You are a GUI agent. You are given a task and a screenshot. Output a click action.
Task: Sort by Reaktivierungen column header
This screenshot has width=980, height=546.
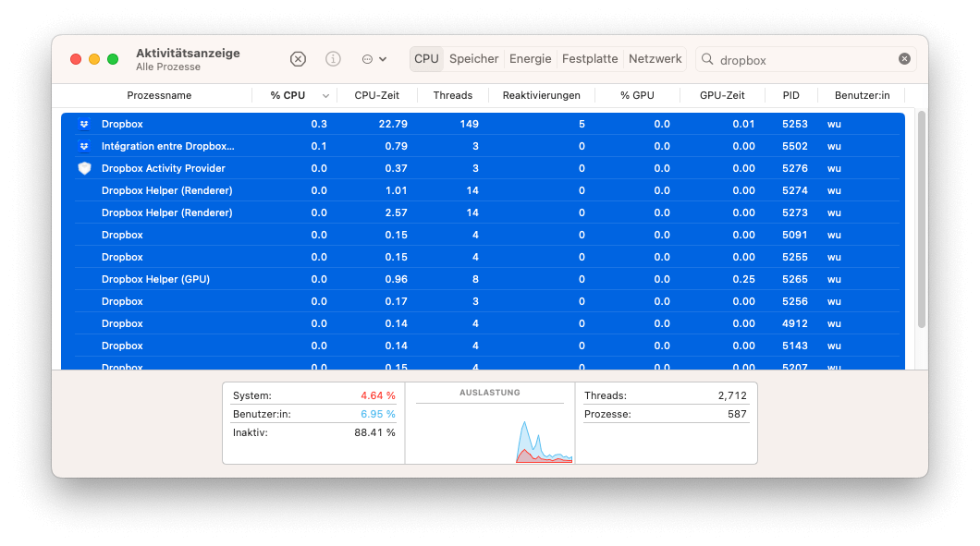[541, 95]
